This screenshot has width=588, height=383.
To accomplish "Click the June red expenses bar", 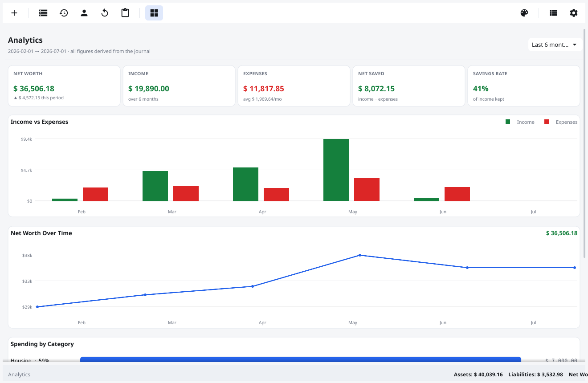I will [457, 194].
